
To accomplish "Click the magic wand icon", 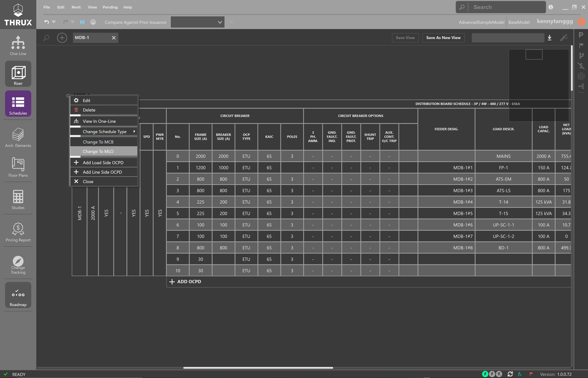I will pyautogui.click(x=564, y=38).
